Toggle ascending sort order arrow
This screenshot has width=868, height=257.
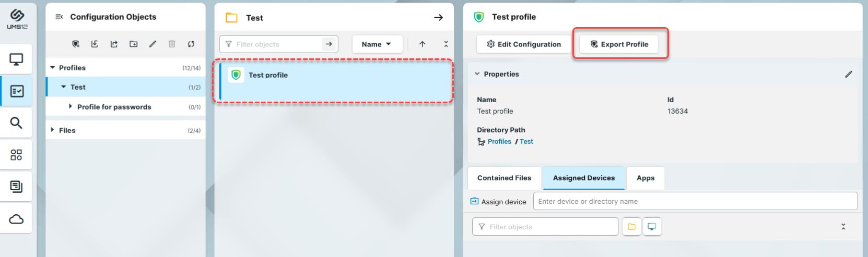click(422, 44)
